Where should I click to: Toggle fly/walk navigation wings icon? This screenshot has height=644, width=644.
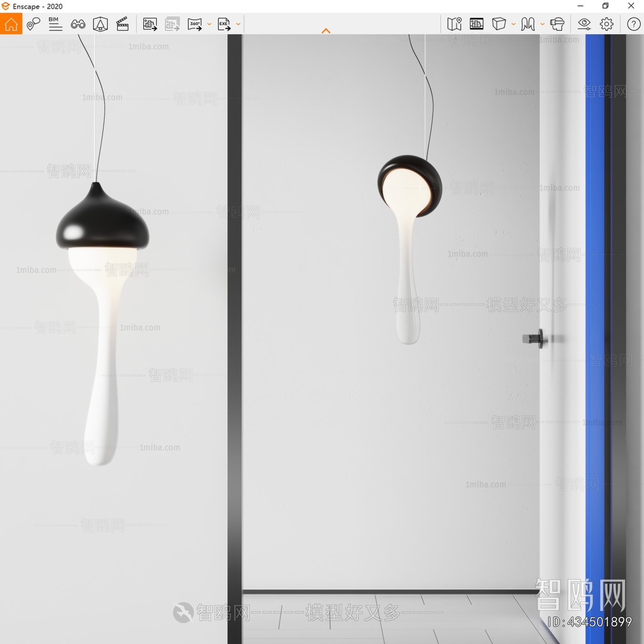click(528, 24)
